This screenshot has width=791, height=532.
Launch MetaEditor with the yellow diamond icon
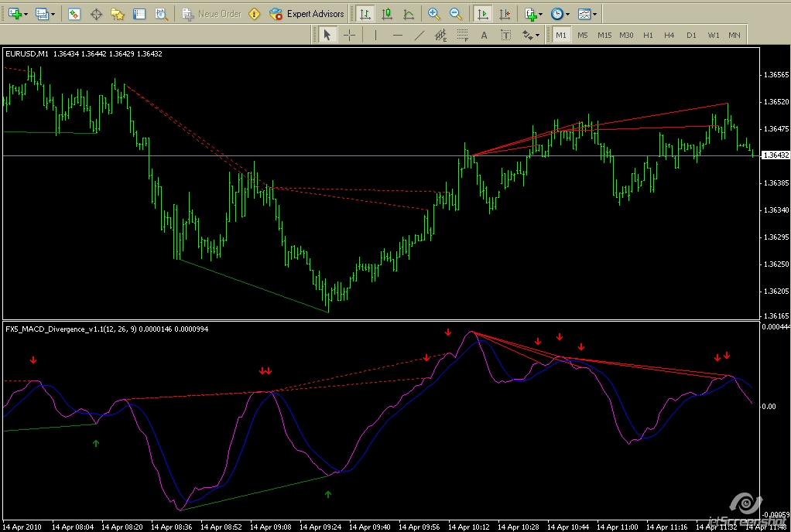[x=254, y=14]
